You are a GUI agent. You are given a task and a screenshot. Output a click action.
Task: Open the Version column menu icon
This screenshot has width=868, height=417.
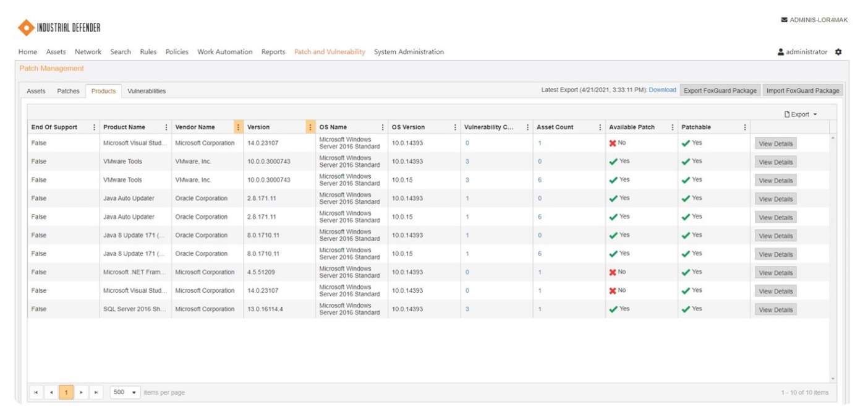(x=310, y=127)
